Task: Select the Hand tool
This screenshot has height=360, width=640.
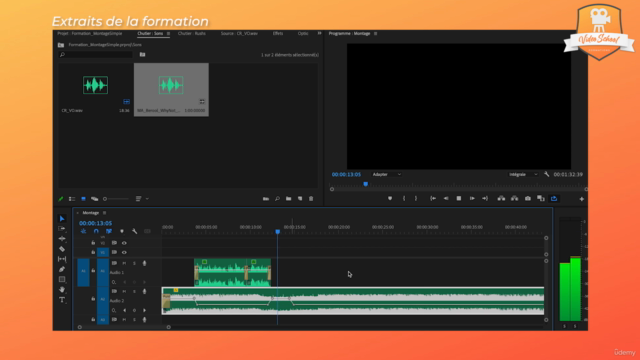Action: 62,289
